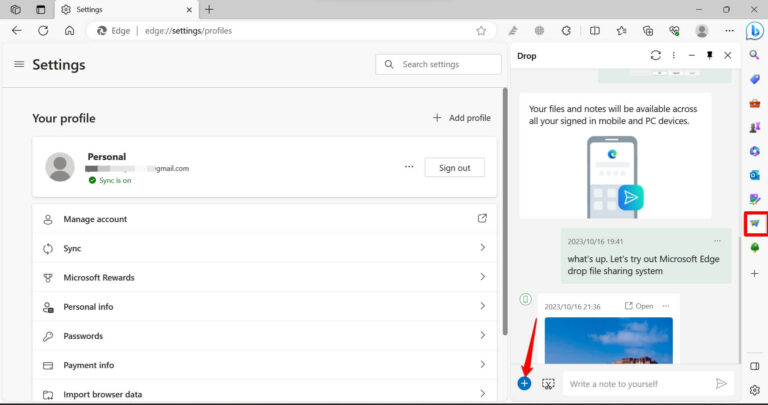
Task: Click the settings page scrollbar
Action: click(x=504, y=212)
